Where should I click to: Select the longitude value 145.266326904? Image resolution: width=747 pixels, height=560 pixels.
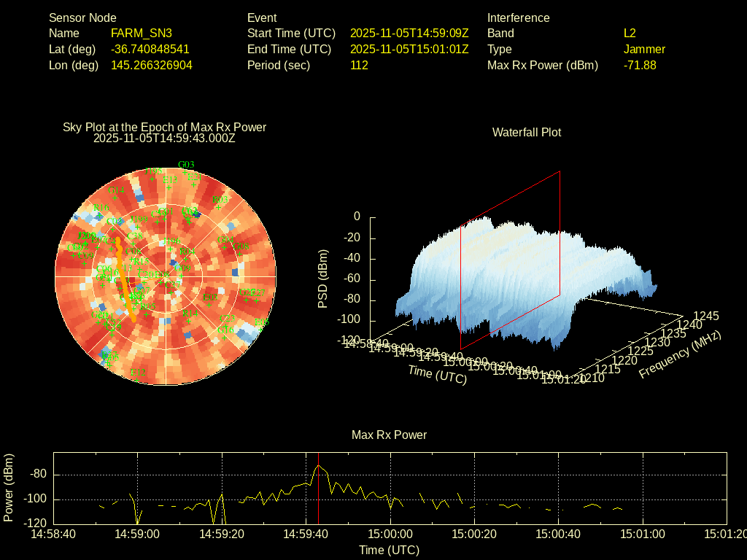pos(151,65)
